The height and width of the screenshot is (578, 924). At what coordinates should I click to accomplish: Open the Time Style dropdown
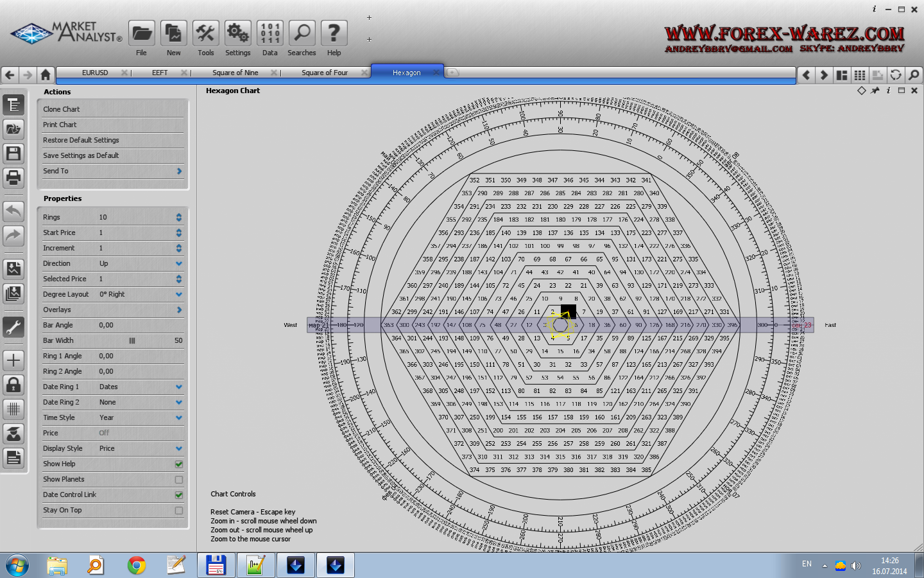click(x=179, y=417)
